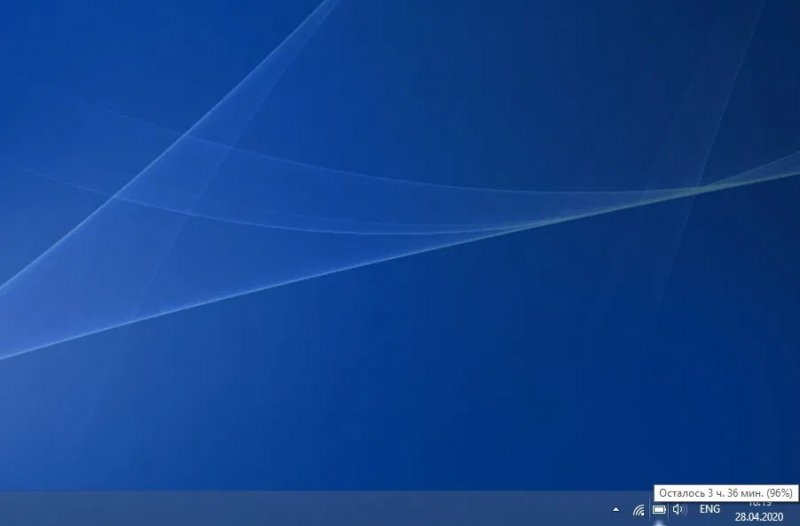Click the clock time in the tray
This screenshot has height=526, width=800.
[759, 503]
